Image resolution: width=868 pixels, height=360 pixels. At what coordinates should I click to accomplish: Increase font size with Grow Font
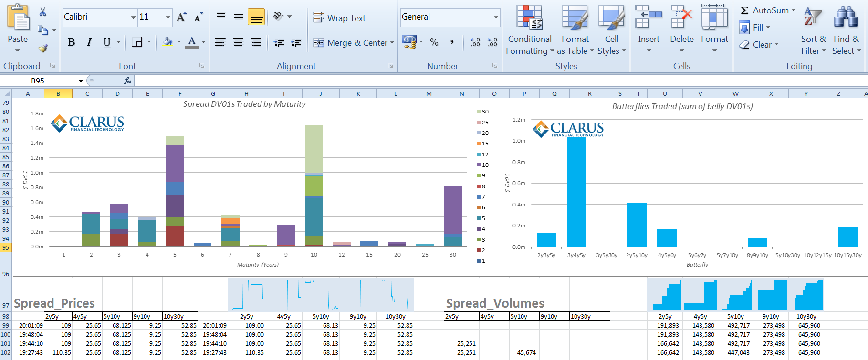click(x=181, y=18)
